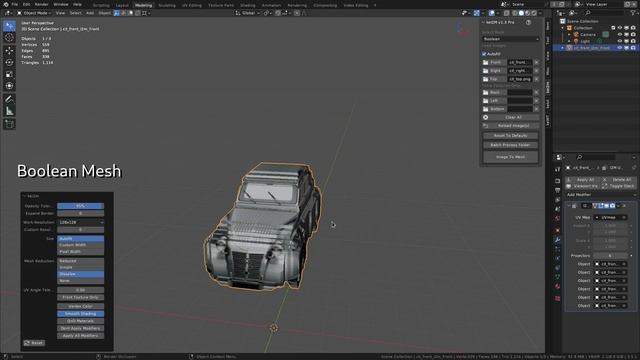Screen dimensions: 640x360
Task: Collapse the modifier panel with its arrow
Action: tap(569, 206)
